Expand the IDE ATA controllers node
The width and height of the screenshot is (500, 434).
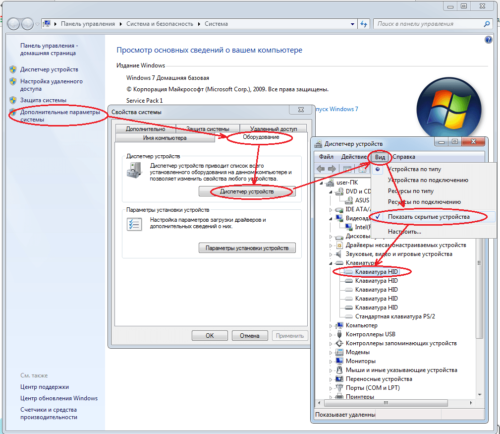click(331, 210)
